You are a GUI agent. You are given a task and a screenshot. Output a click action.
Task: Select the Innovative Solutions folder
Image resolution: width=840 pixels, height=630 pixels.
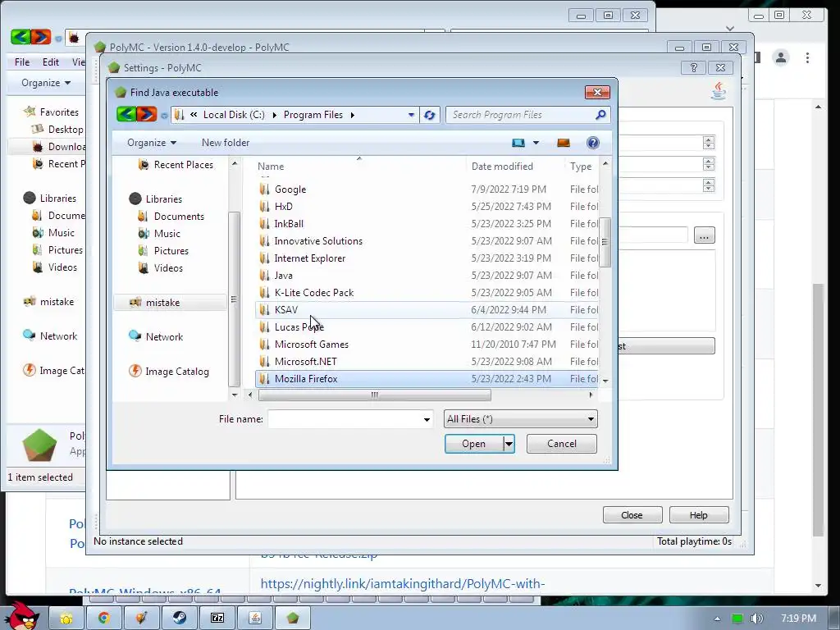pyautogui.click(x=318, y=241)
